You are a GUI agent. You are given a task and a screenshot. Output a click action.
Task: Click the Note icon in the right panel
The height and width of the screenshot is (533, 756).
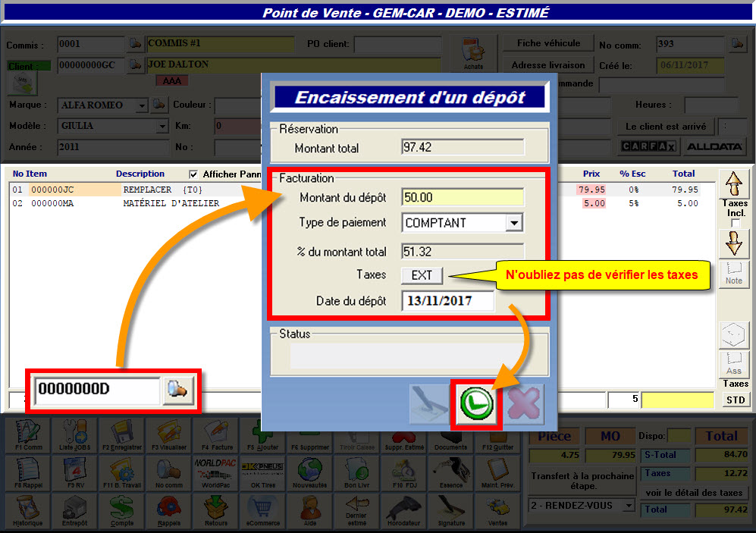(x=734, y=274)
